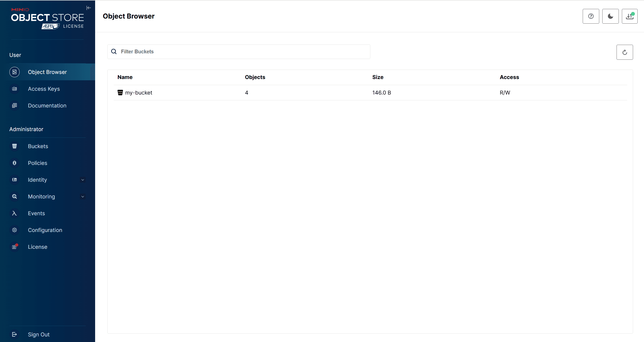The width and height of the screenshot is (644, 342).
Task: Open Configuration via the gear icon
Action: (14, 230)
